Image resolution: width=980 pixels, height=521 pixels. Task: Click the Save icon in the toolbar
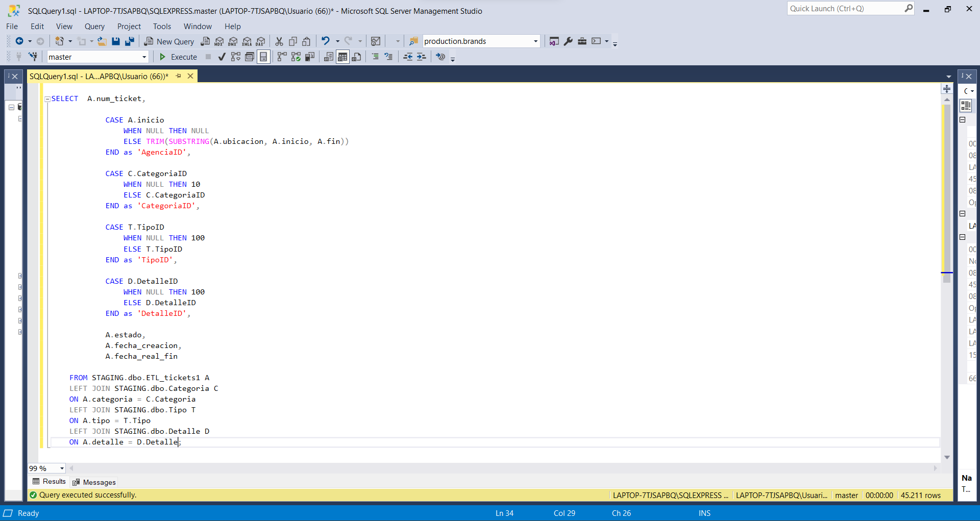click(116, 41)
